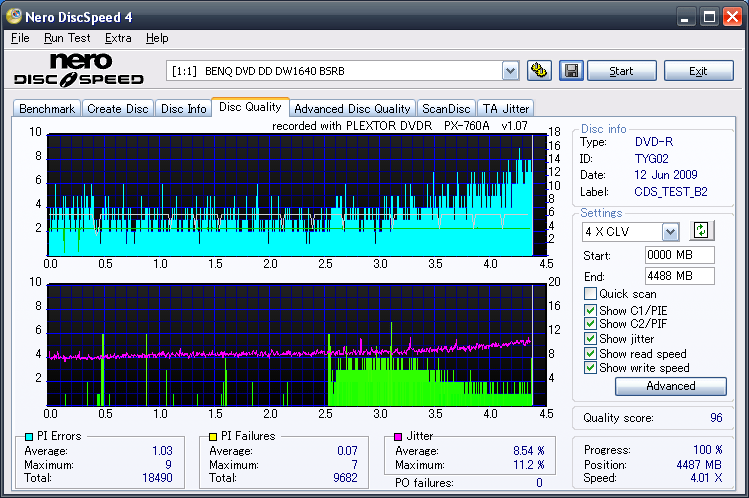This screenshot has height=498, width=749.
Task: Open the 4 X CLV speed dropdown
Action: pos(669,231)
